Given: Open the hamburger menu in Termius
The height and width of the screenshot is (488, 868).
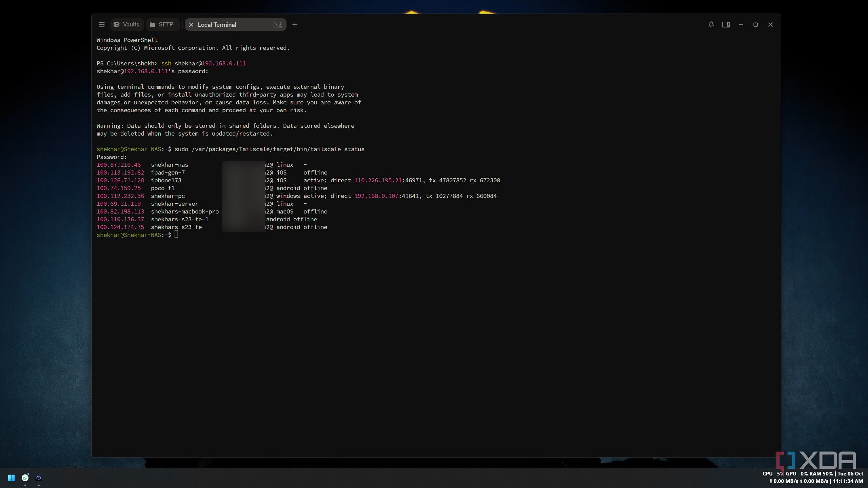Looking at the screenshot, I should click(x=101, y=25).
